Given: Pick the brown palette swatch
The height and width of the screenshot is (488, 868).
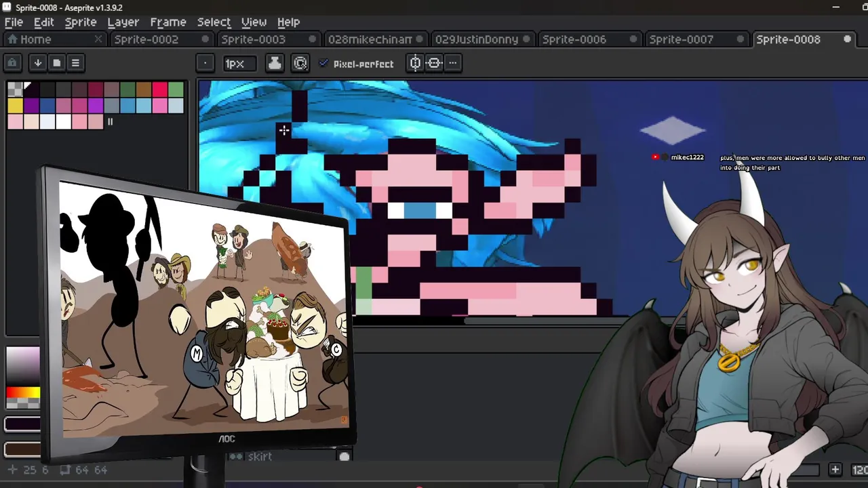Looking at the screenshot, I should coord(143,89).
